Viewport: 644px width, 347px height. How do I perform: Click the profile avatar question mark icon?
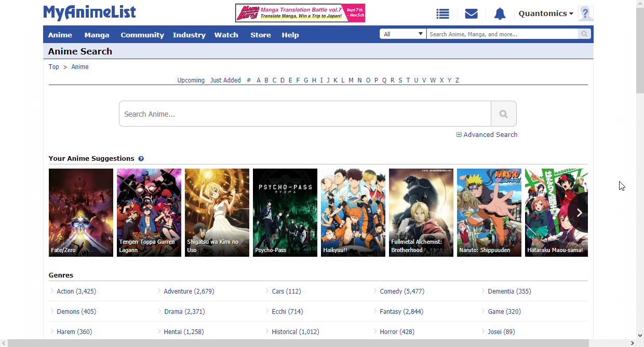585,13
